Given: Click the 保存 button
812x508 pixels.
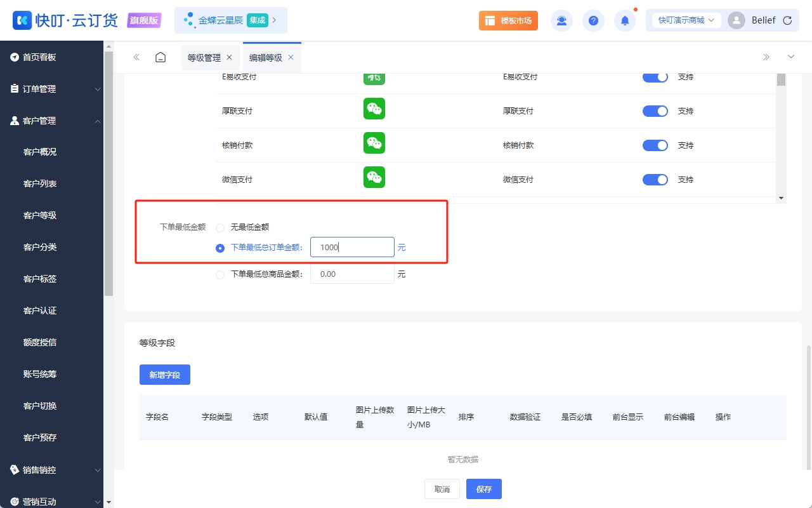Looking at the screenshot, I should coord(484,489).
